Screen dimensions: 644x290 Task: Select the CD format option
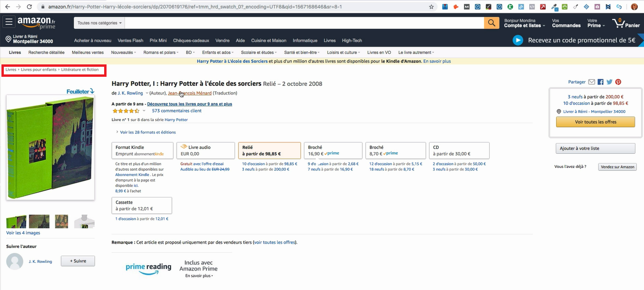(460, 150)
